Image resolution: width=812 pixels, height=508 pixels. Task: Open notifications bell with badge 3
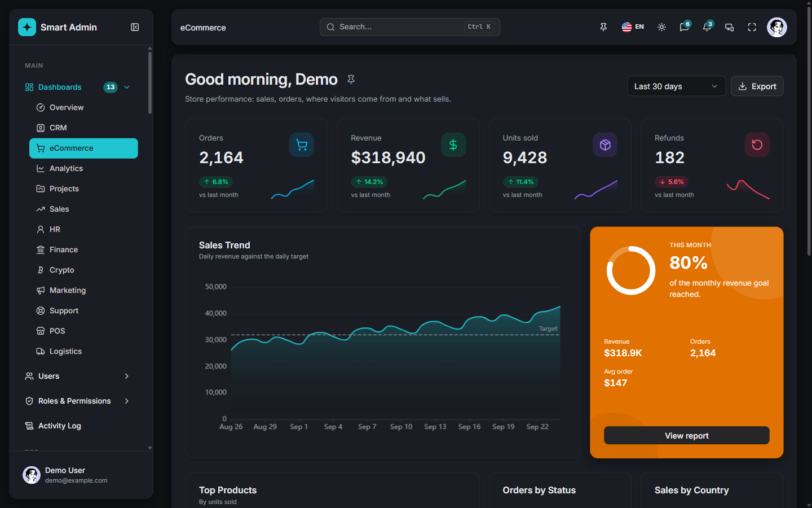[707, 27]
